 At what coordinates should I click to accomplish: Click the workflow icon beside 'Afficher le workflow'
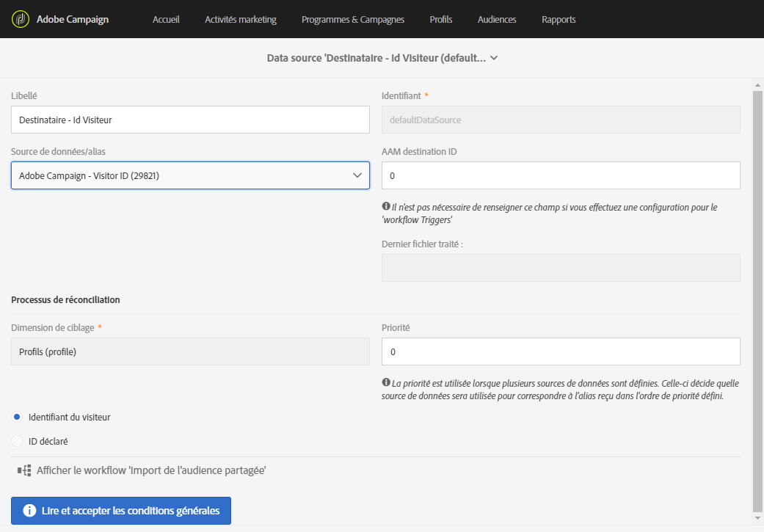(24, 470)
